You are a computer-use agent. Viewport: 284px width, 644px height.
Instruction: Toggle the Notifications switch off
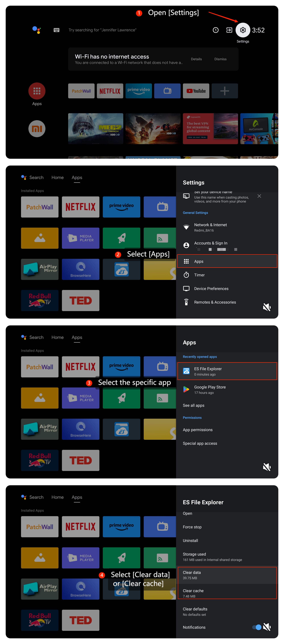[257, 627]
